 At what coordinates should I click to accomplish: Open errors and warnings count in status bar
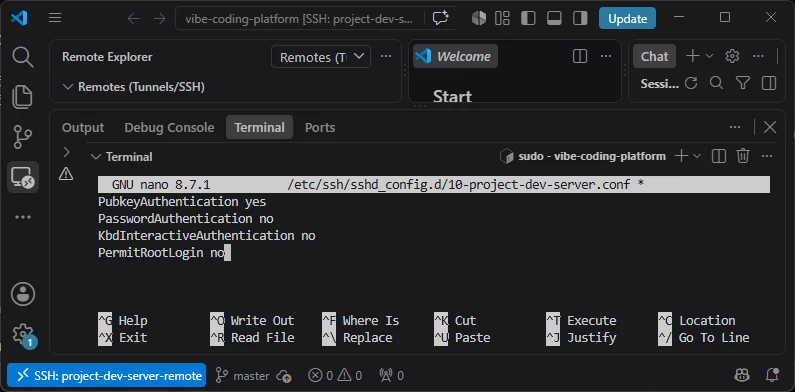[335, 376]
